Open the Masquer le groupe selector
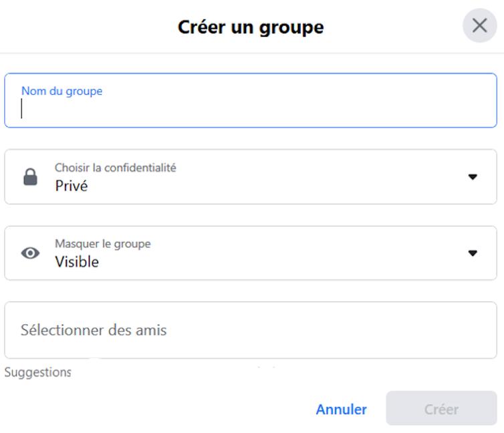 tap(251, 253)
